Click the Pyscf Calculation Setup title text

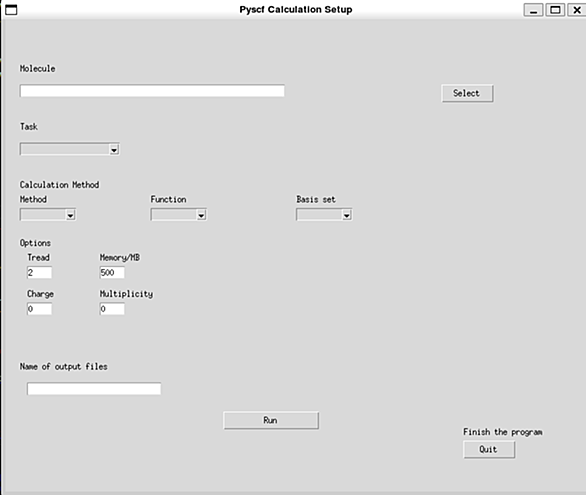point(296,10)
